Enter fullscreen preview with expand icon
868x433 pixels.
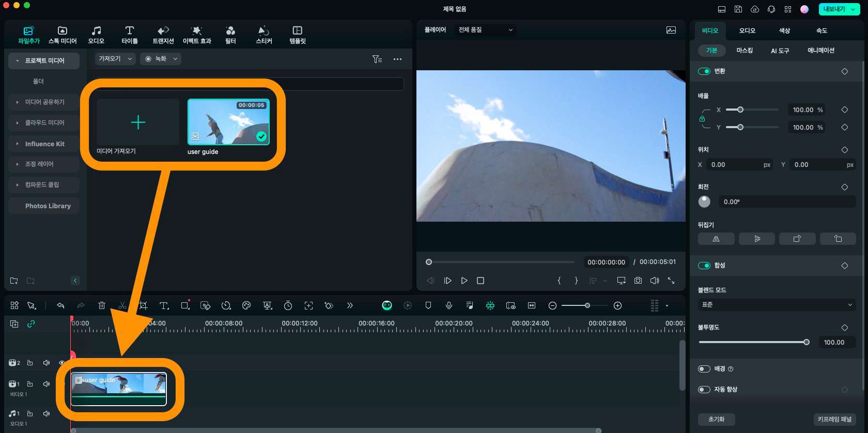click(671, 281)
